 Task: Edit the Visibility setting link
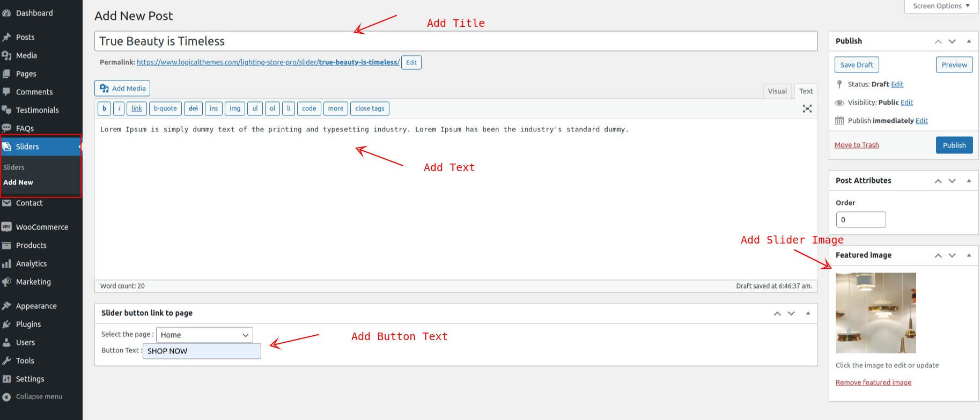click(907, 102)
